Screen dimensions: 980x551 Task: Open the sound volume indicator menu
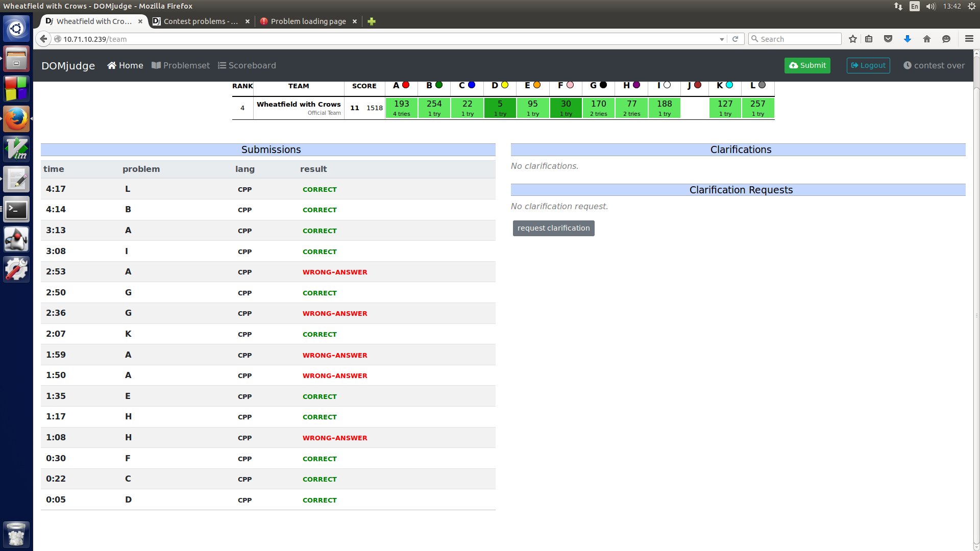930,6
